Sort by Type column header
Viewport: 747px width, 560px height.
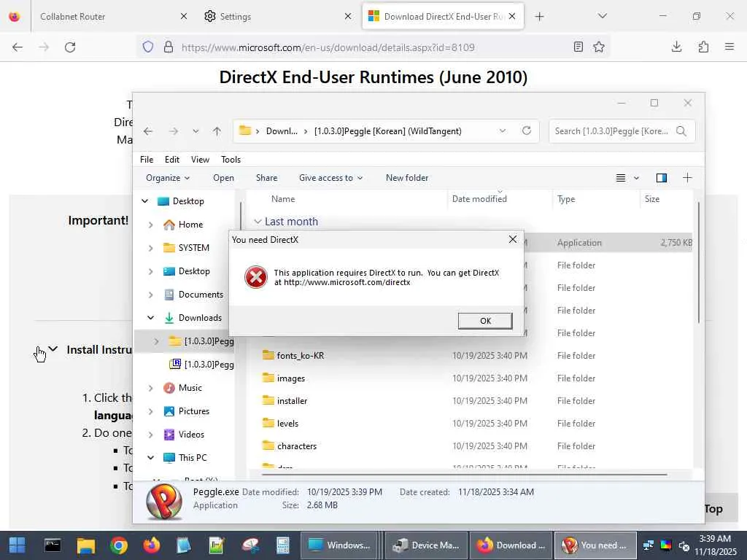(566, 199)
